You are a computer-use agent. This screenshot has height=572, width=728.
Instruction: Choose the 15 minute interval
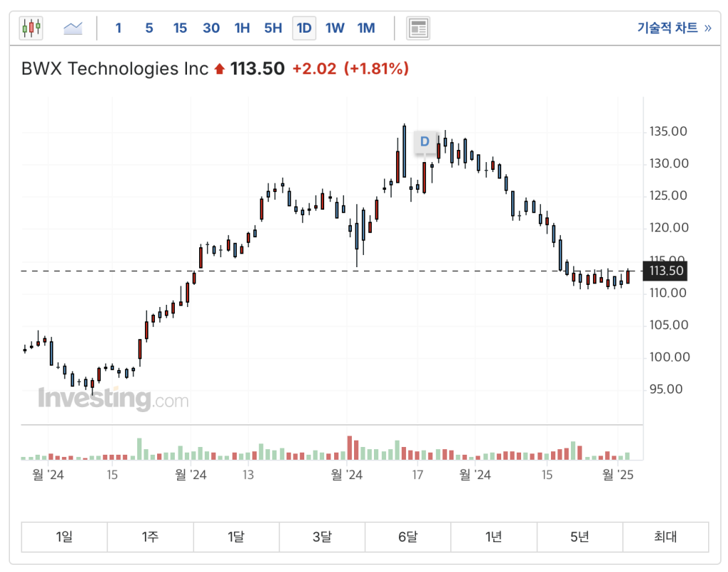(x=180, y=28)
